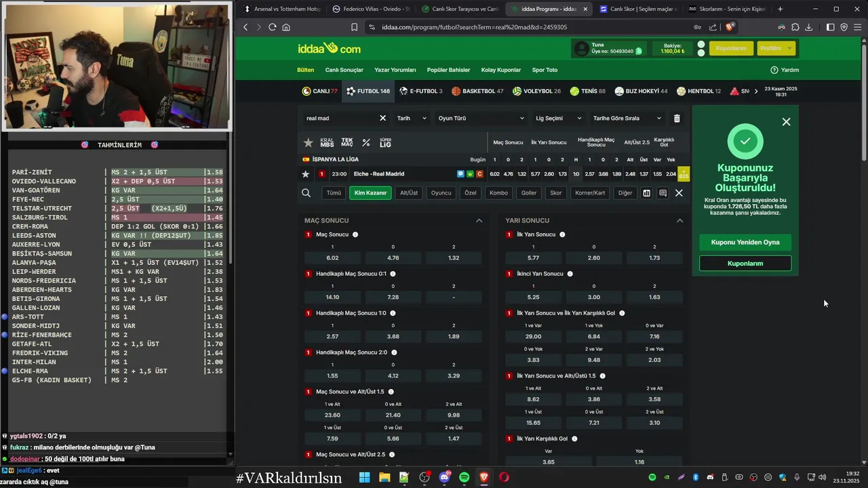Open new browser tab
The height and width of the screenshot is (488, 868).
(780, 9)
